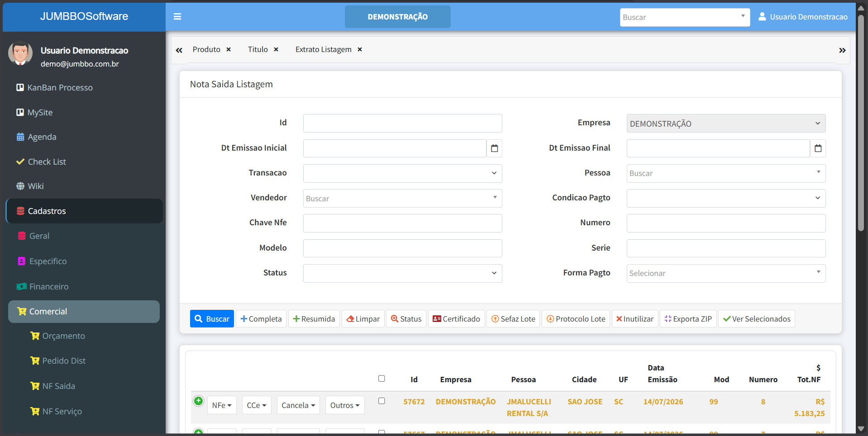
Task: Focus the Chave Nfe input field
Action: 402,223
